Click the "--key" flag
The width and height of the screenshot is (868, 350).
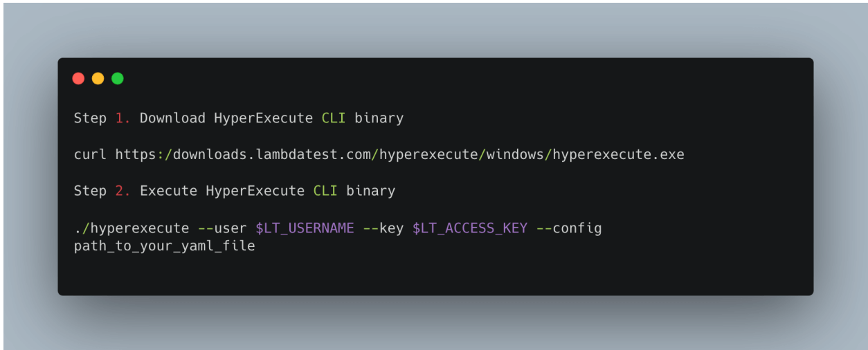pyautogui.click(x=383, y=228)
